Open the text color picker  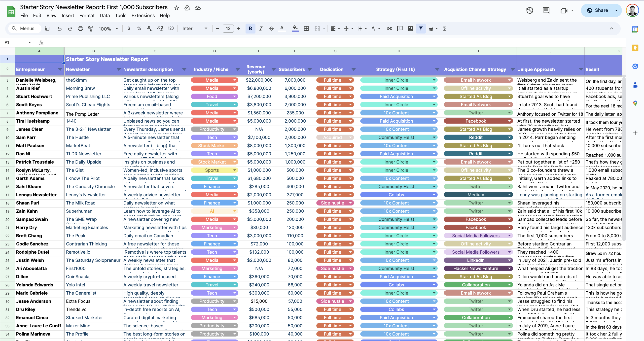[282, 29]
